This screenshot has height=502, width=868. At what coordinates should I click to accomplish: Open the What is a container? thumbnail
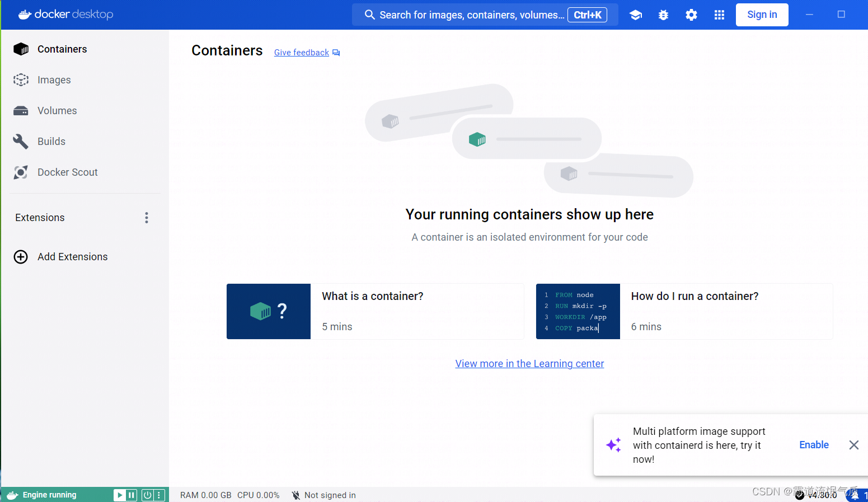click(x=269, y=311)
